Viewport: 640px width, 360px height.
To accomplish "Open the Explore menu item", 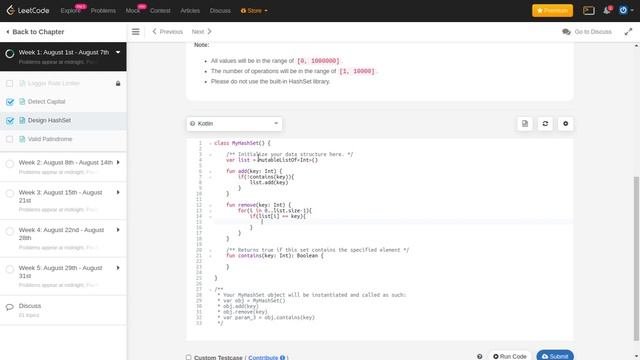I will click(71, 11).
